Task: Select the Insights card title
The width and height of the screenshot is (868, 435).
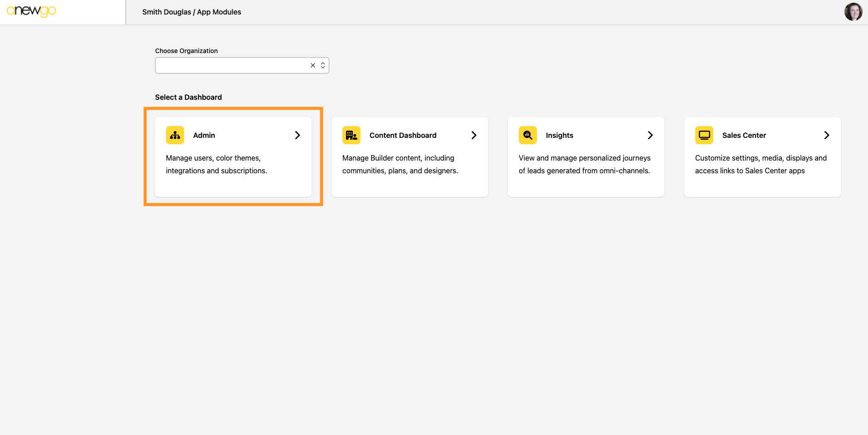Action: (559, 135)
